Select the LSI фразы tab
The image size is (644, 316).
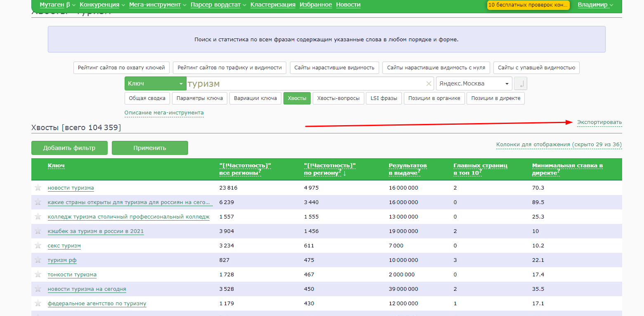[x=384, y=98]
